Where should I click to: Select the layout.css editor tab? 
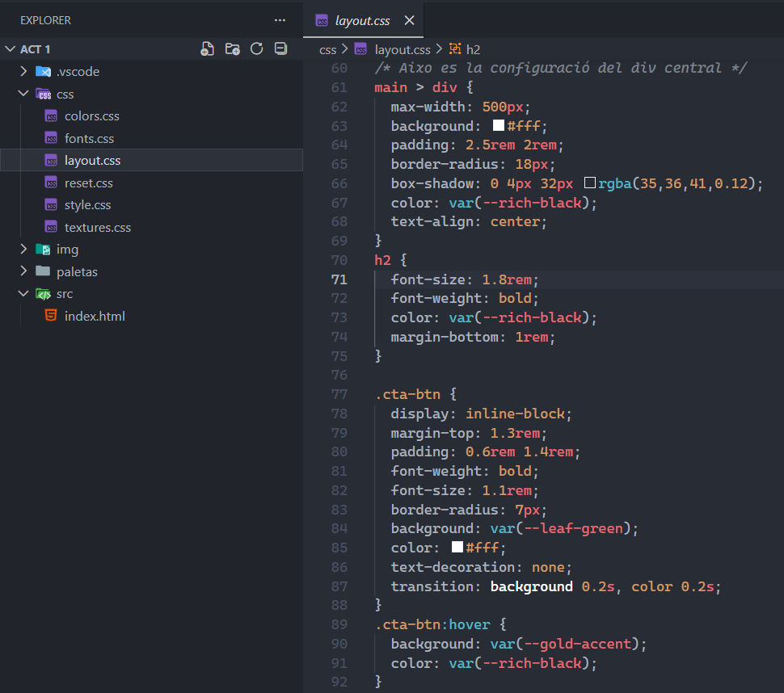point(364,20)
